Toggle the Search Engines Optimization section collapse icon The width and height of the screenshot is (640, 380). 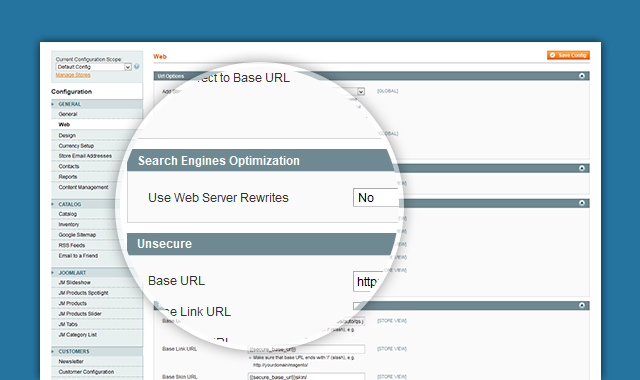pyautogui.click(x=582, y=168)
